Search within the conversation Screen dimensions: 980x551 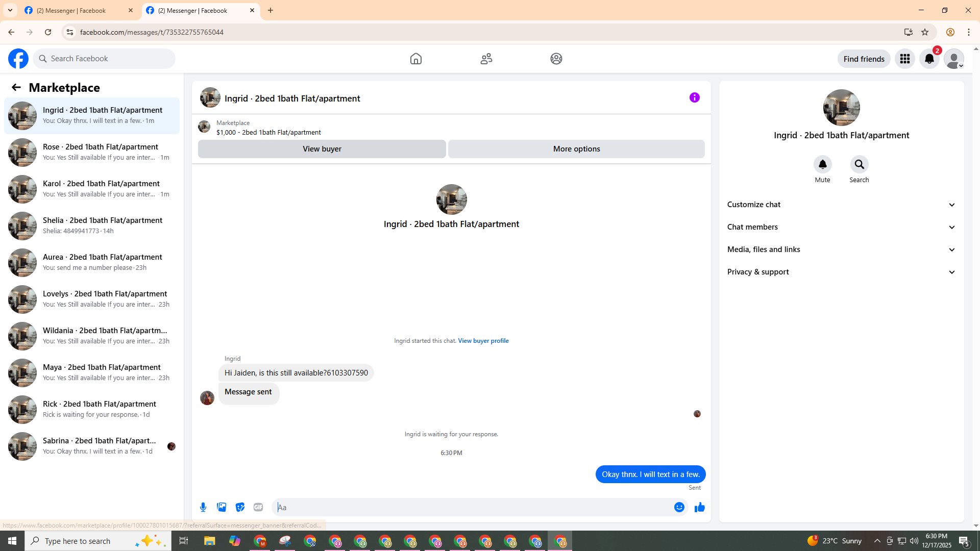click(x=859, y=165)
